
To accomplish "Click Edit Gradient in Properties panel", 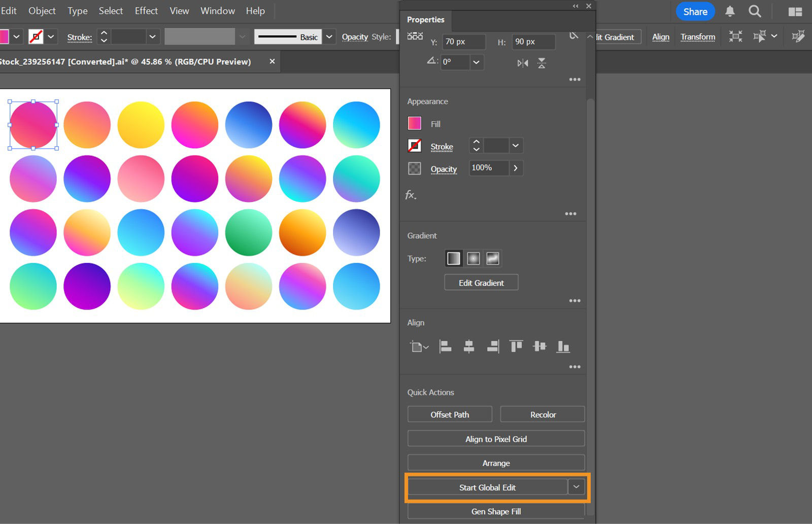I will click(x=481, y=283).
